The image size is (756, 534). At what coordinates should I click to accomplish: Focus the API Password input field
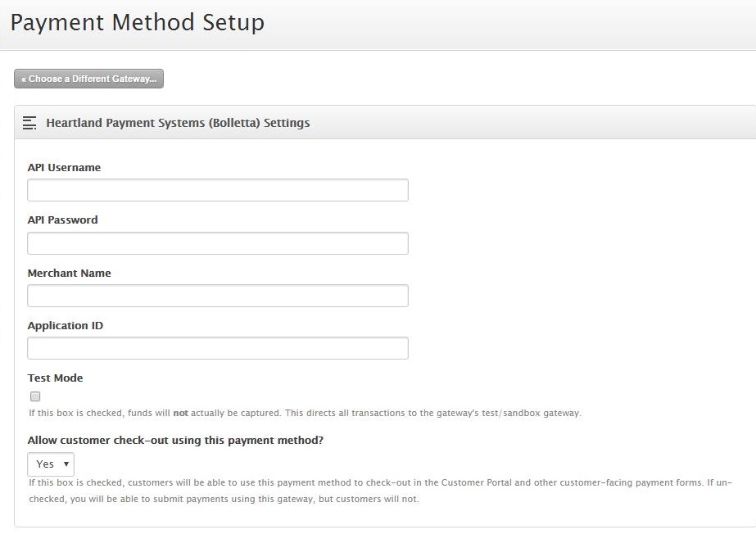coord(218,243)
